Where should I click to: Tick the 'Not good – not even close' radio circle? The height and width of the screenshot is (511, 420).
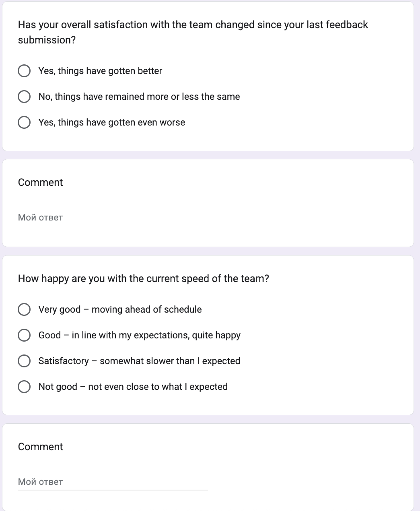(24, 387)
